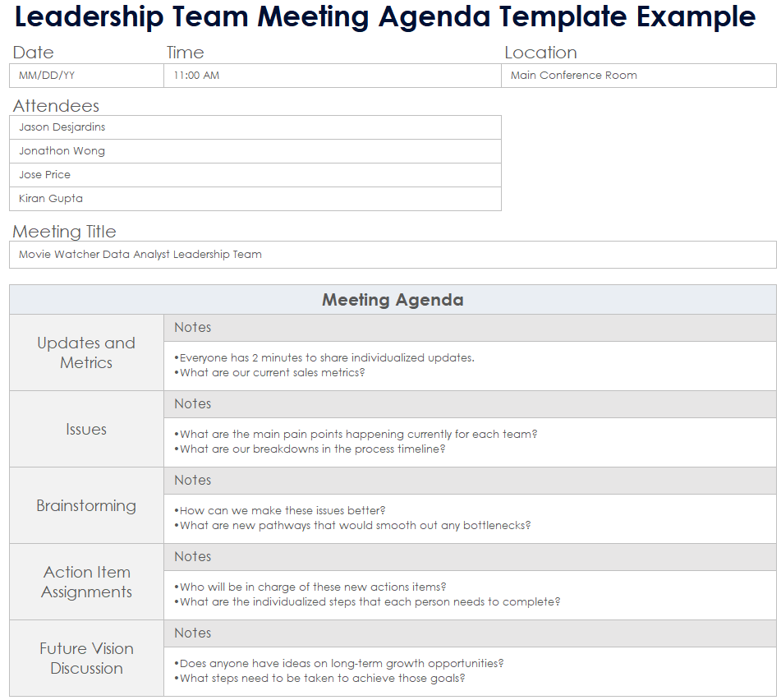
Task: Select notes about who will be in charge
Action: [311, 587]
